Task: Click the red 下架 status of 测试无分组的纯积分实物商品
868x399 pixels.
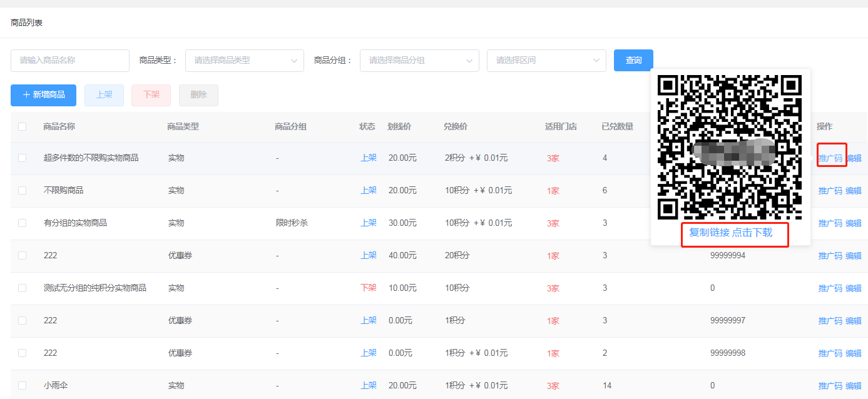Action: click(369, 288)
